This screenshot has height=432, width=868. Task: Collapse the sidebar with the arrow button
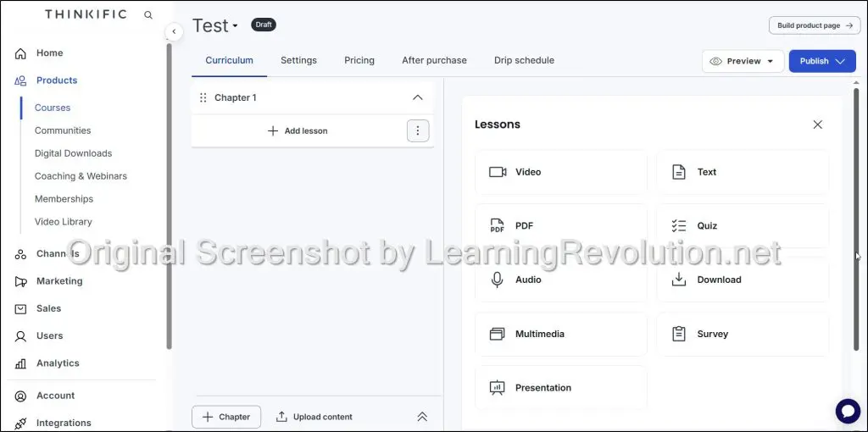click(174, 31)
